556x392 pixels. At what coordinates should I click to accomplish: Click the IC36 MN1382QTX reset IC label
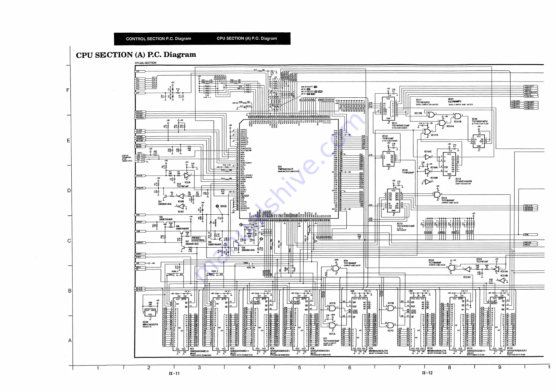[150, 324]
